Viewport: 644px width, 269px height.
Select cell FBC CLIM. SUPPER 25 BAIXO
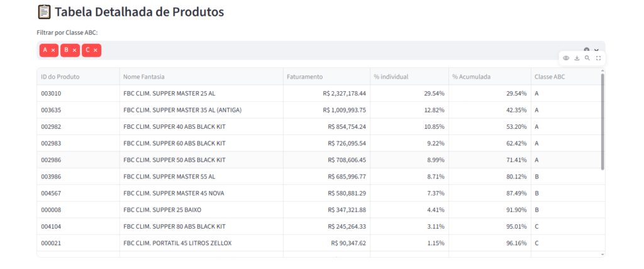pyautogui.click(x=201, y=210)
